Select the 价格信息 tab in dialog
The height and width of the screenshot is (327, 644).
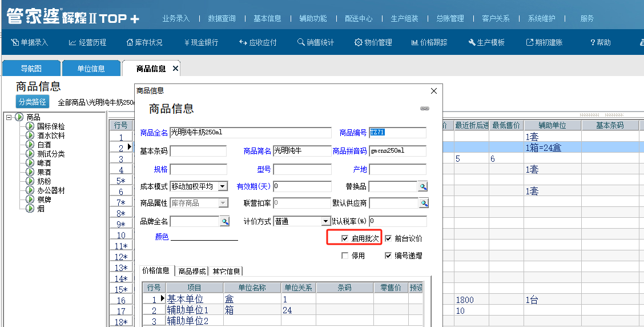[156, 270]
